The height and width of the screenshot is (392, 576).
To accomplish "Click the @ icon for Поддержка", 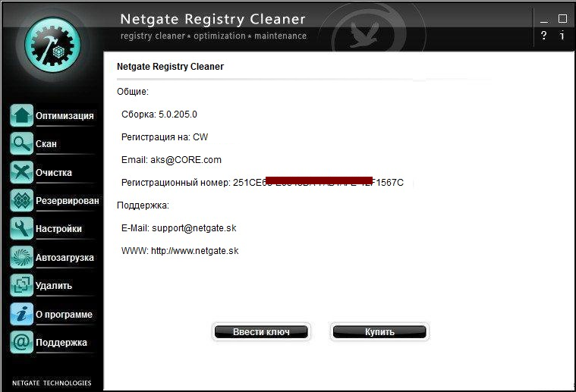I will (21, 342).
